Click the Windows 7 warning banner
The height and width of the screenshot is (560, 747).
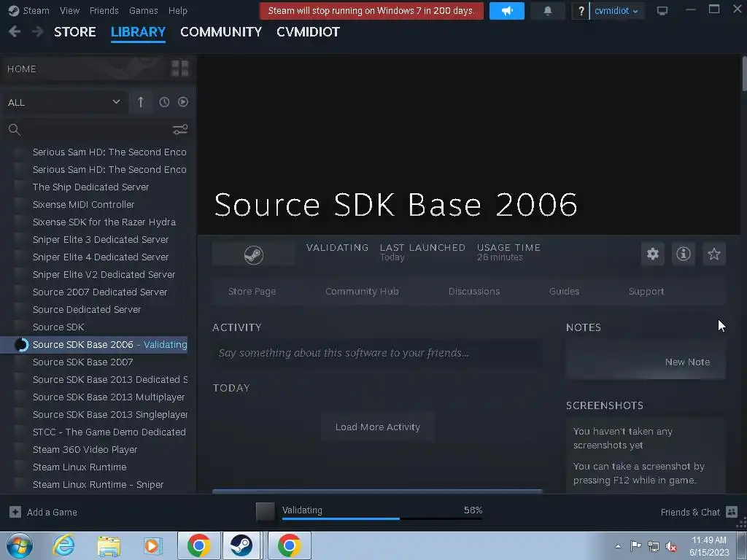click(x=371, y=10)
